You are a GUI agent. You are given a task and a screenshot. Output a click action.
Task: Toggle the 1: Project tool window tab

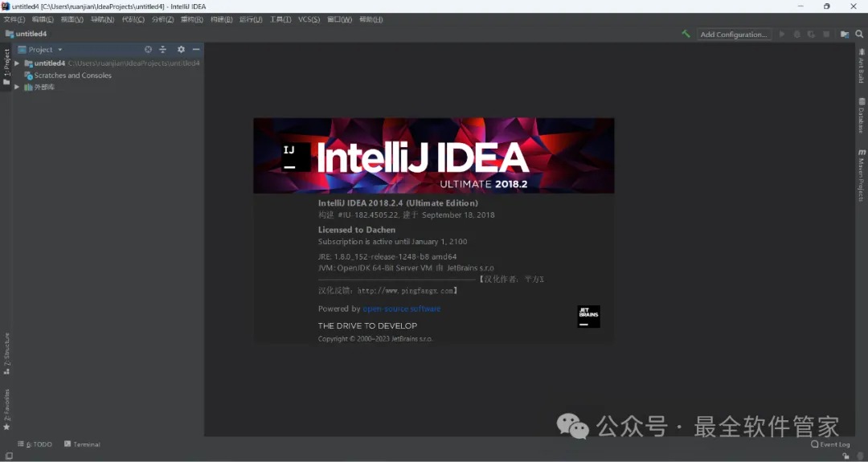click(x=6, y=67)
